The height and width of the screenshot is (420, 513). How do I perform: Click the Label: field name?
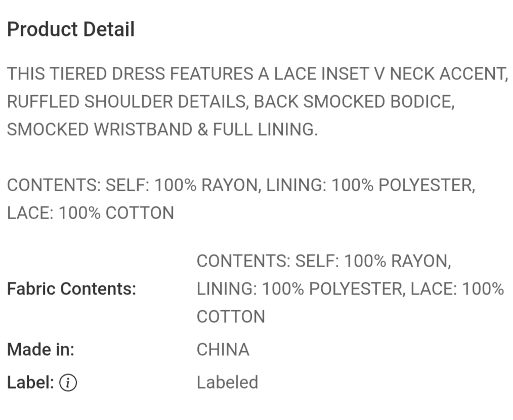(30, 383)
